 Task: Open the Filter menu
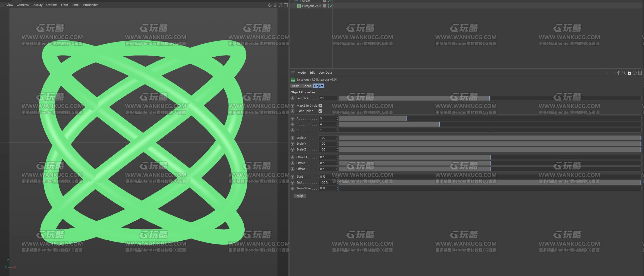click(x=65, y=5)
